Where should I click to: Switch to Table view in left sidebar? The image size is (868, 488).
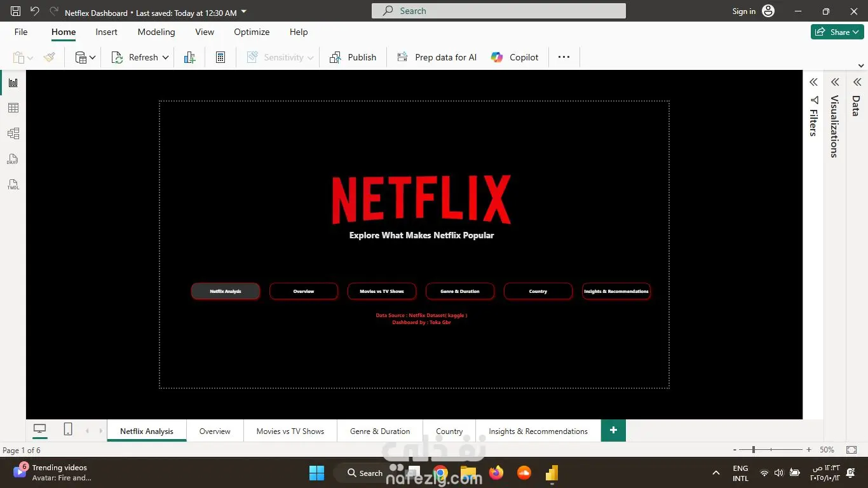click(13, 108)
